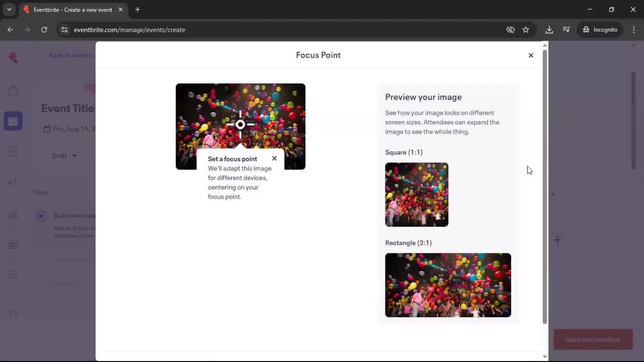Open the Orders list icon in sidebar
644x362 pixels.
(13, 152)
